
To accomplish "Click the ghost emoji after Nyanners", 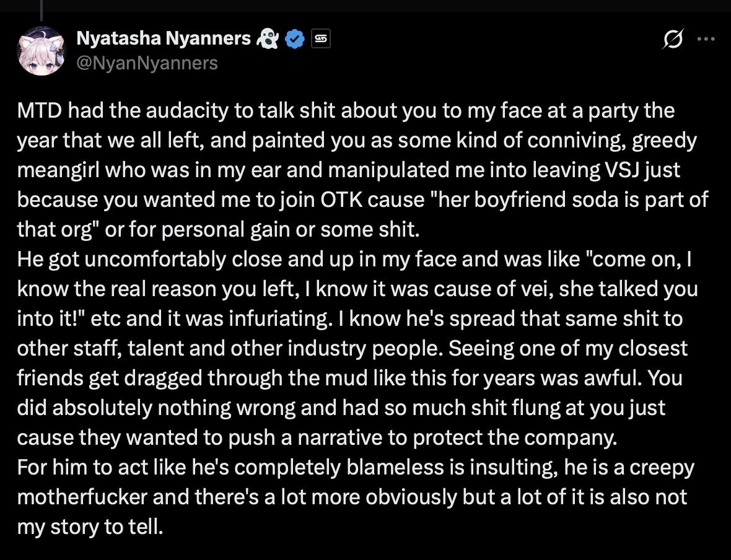I will pyautogui.click(x=268, y=38).
